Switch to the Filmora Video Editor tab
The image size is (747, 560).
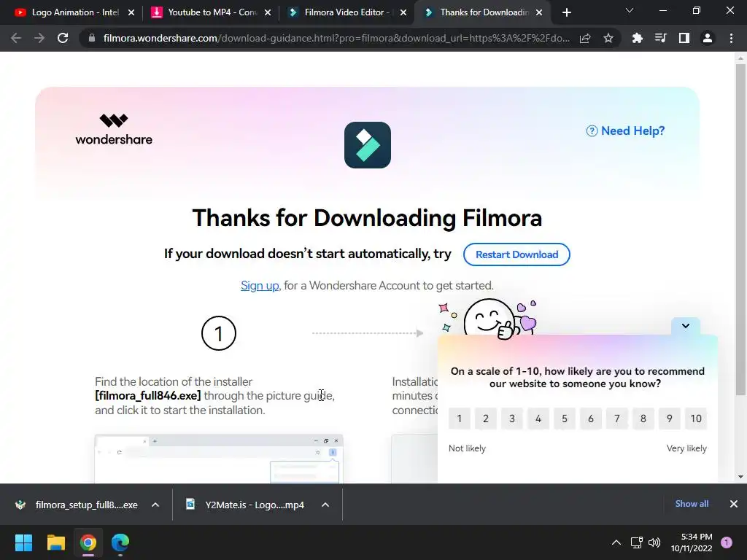[x=347, y=12]
